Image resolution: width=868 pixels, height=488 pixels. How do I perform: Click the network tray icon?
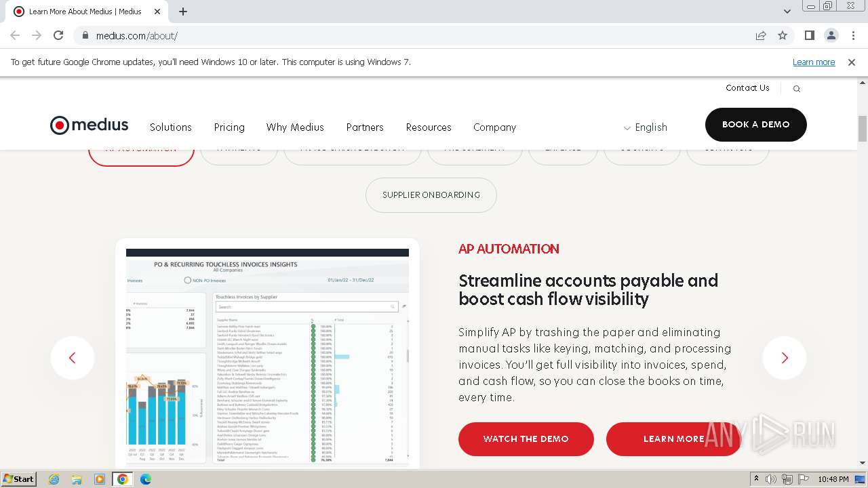point(787,479)
